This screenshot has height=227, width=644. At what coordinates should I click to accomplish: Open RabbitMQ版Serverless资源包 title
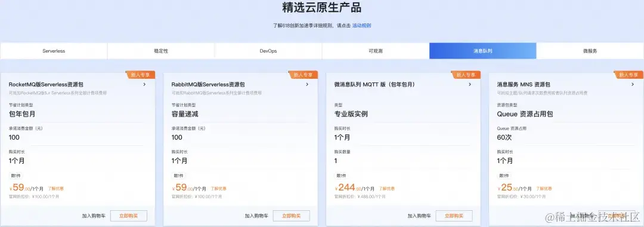pos(209,84)
